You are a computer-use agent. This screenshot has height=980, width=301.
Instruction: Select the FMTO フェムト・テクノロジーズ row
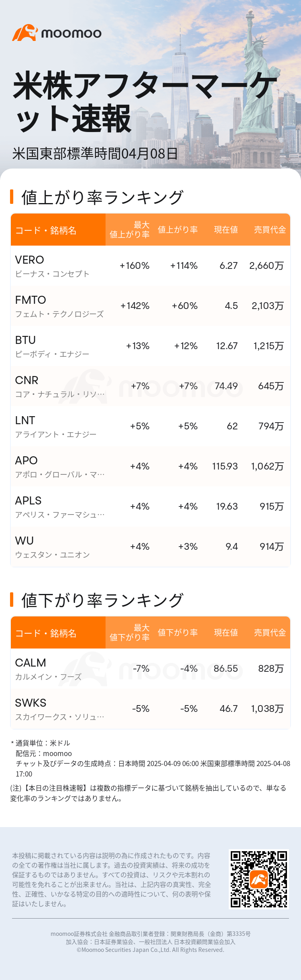tap(59, 306)
